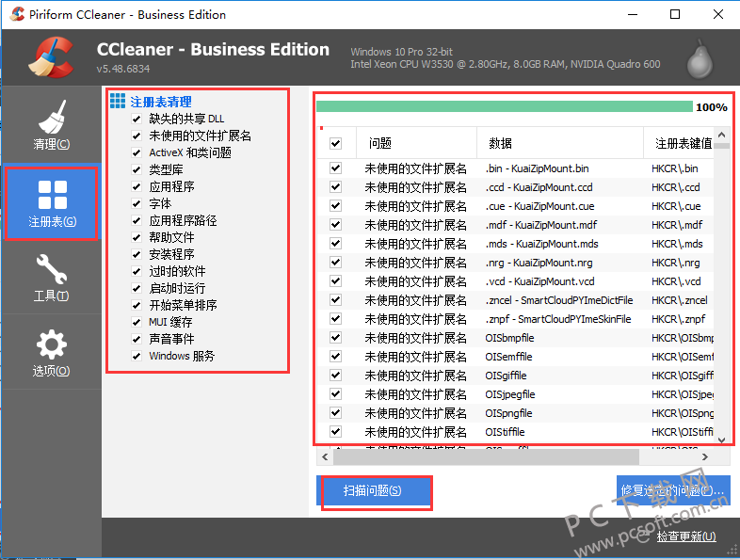Uncheck the .ccd KuaiZipMount.ccd row
This screenshot has height=560, width=740.
tap(335, 187)
